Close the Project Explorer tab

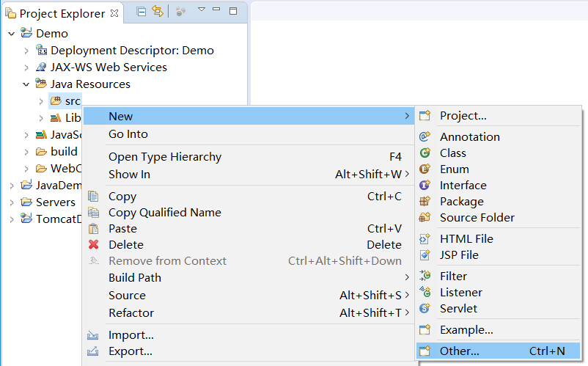pyautogui.click(x=114, y=12)
